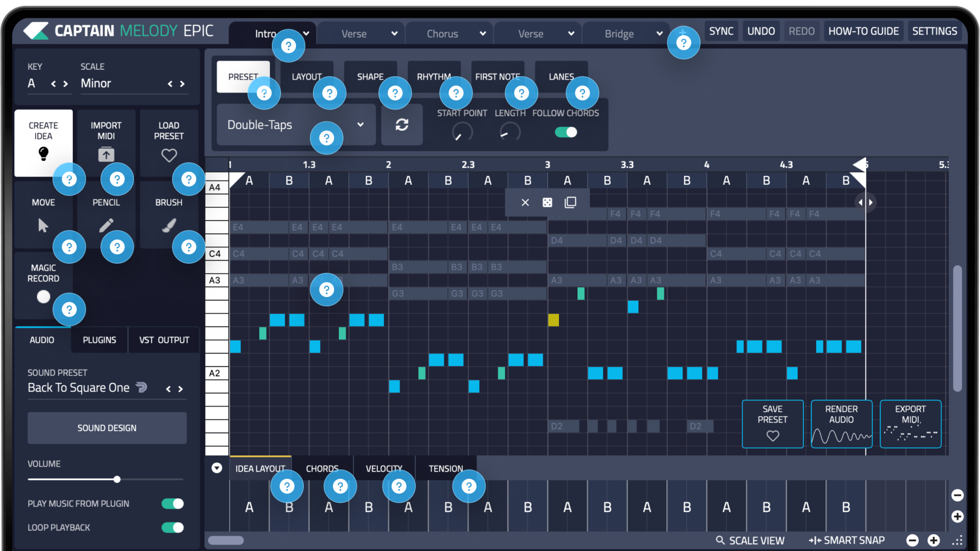The height and width of the screenshot is (551, 980).
Task: Click the Captain Melody logo icon
Action: (36, 31)
